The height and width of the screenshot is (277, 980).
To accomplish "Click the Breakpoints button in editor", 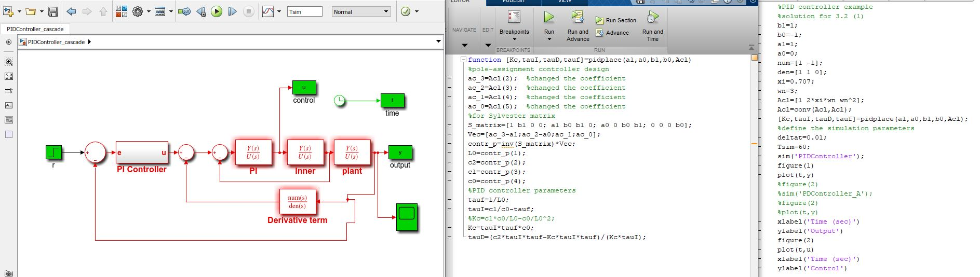I will point(514,25).
